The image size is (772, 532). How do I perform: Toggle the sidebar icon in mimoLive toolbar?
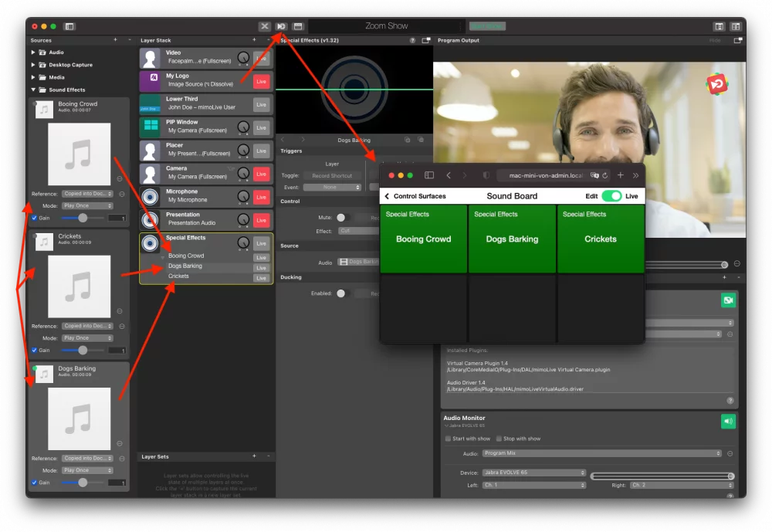(x=69, y=26)
